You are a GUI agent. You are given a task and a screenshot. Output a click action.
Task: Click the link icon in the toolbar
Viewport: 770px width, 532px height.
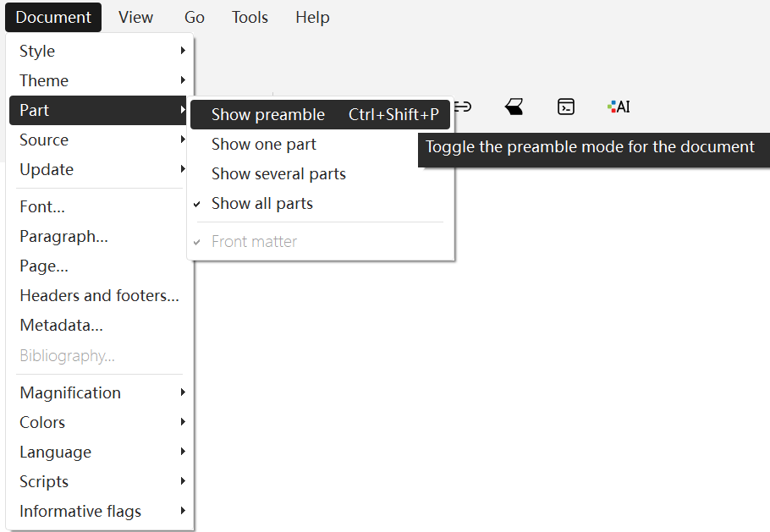coord(463,107)
